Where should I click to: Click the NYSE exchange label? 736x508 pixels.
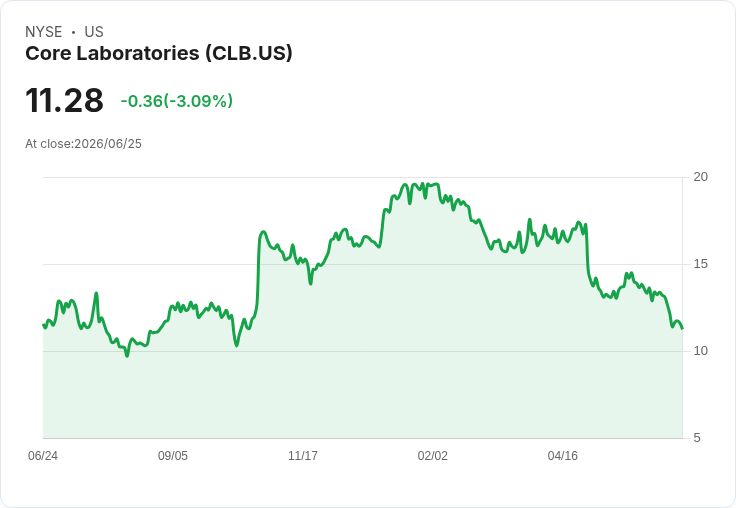click(44, 32)
